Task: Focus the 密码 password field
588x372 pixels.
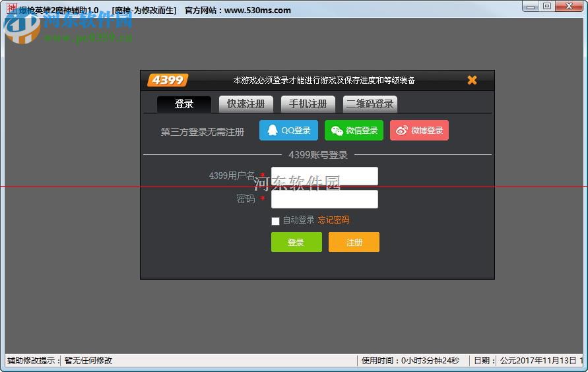Action: (325, 199)
